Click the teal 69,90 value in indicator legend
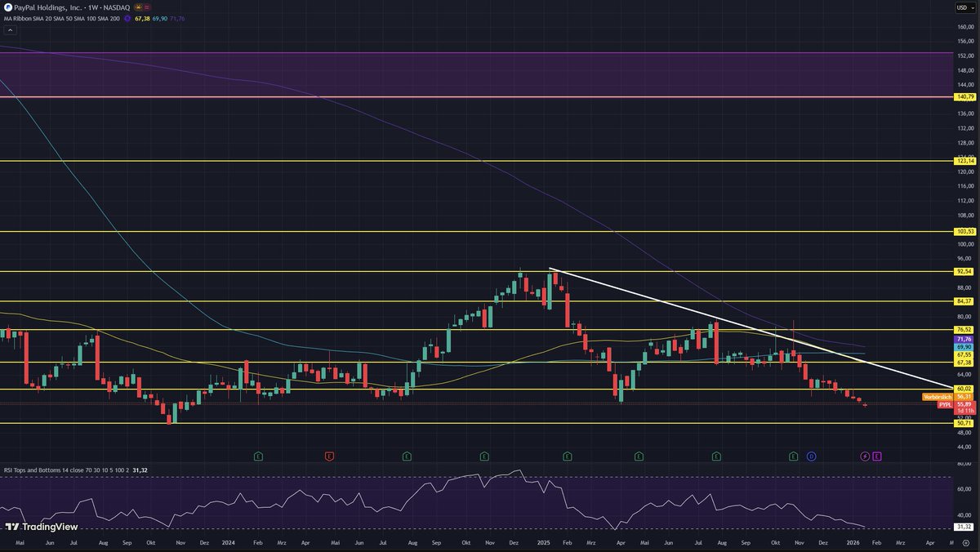 [160, 17]
